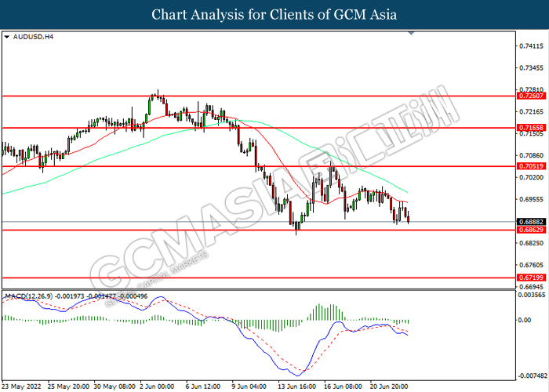Click the MACD 0.00 zero level value
The height and width of the screenshot is (392, 549).
tap(525, 320)
